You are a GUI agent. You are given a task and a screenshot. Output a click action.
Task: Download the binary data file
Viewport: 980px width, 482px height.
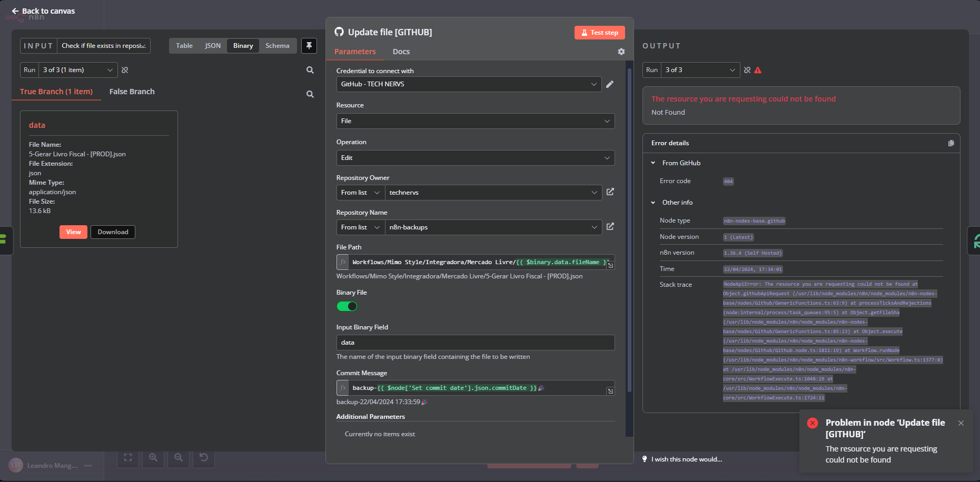point(113,232)
